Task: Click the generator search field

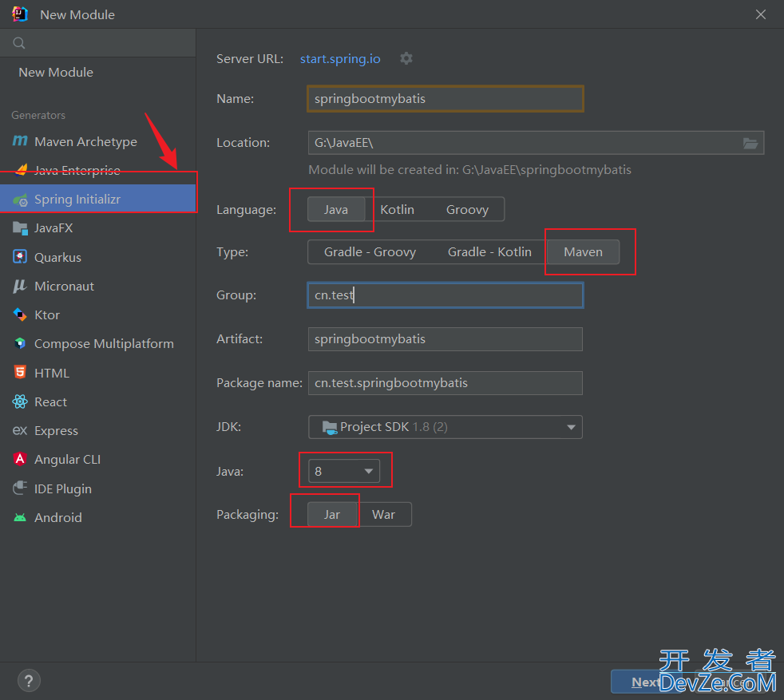Action: pos(98,43)
